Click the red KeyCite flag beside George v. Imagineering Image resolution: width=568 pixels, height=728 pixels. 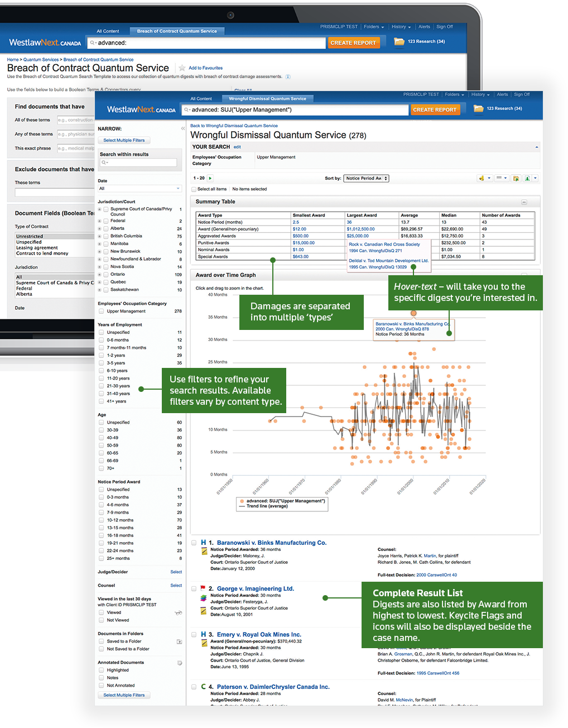[203, 588]
